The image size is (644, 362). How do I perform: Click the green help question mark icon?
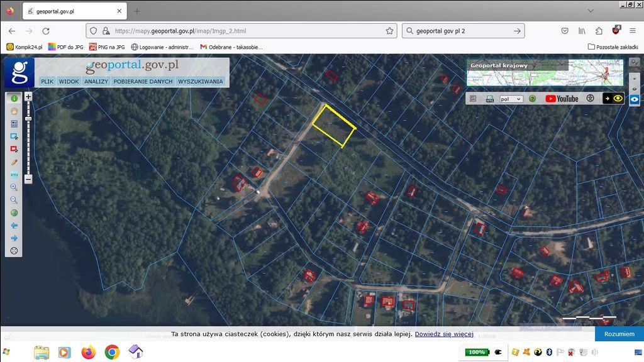[532, 99]
